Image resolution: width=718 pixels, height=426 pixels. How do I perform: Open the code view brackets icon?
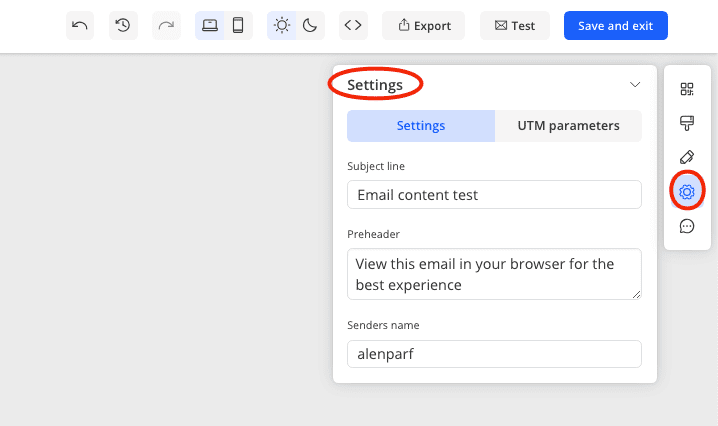(x=353, y=26)
